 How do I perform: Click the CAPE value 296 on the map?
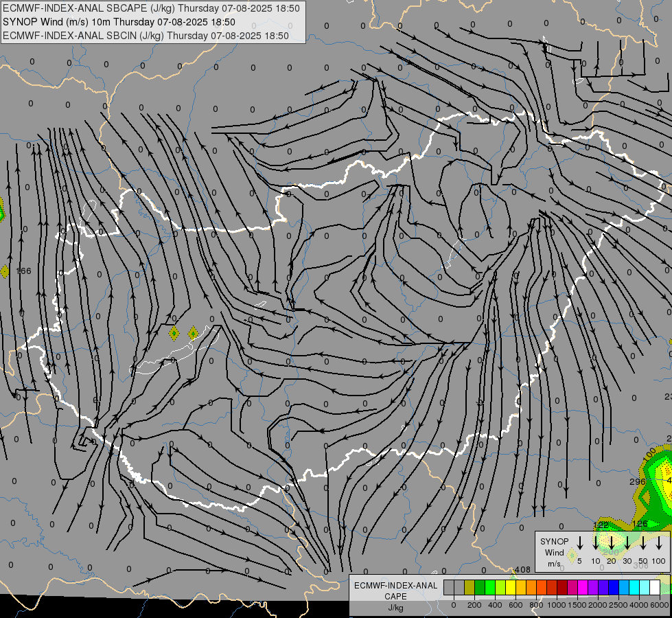tap(637, 481)
